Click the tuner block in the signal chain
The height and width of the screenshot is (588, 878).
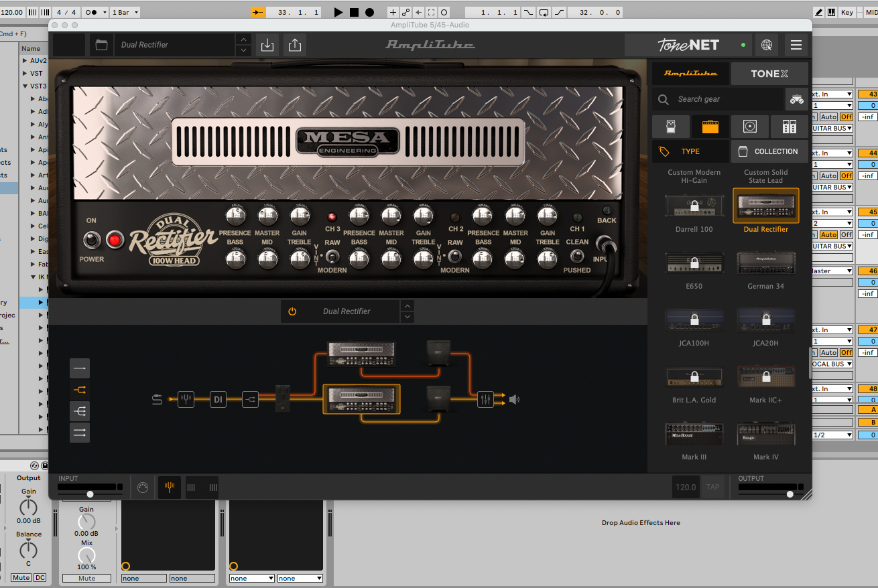(186, 400)
